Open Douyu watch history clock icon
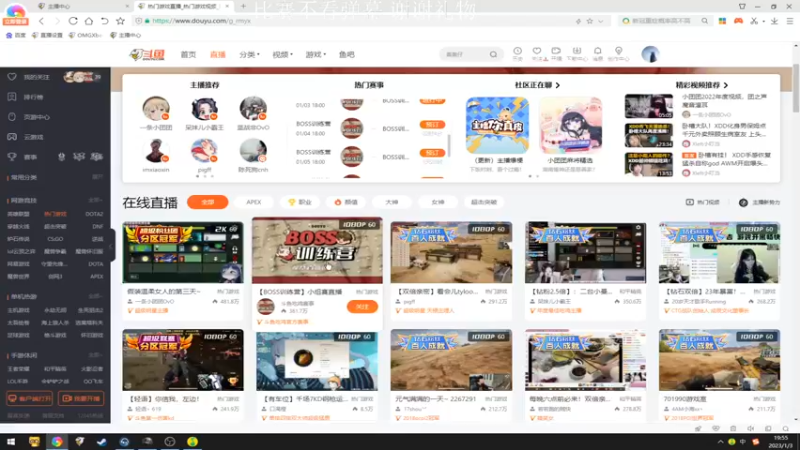The image size is (800, 450). click(517, 54)
